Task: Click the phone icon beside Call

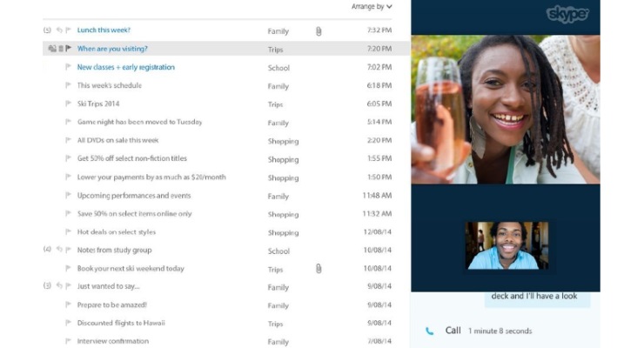Action: pos(430,331)
